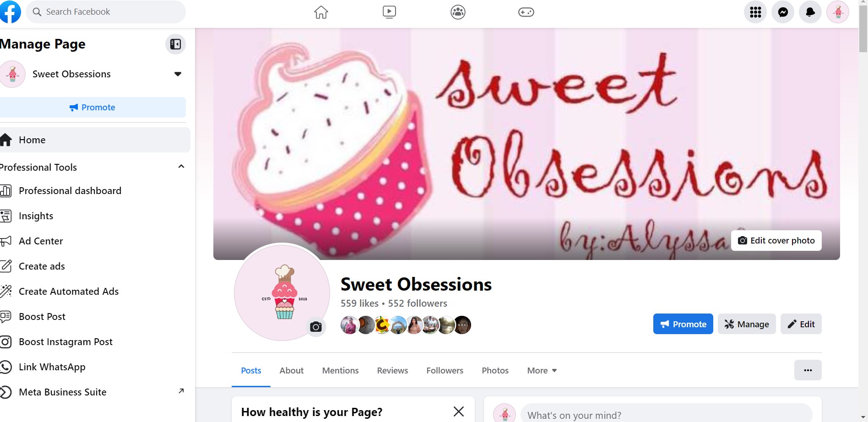The image size is (868, 422).
Task: Open the Groups icon in top bar
Action: 458,12
